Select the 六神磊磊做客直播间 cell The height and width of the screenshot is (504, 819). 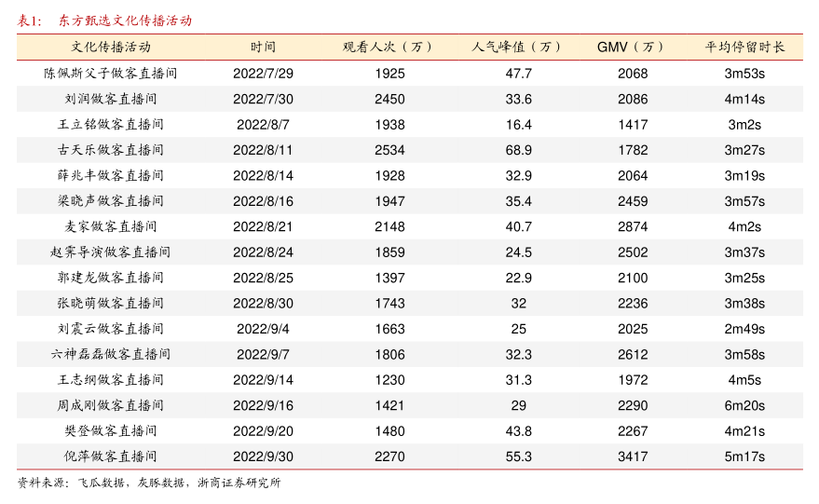111,354
